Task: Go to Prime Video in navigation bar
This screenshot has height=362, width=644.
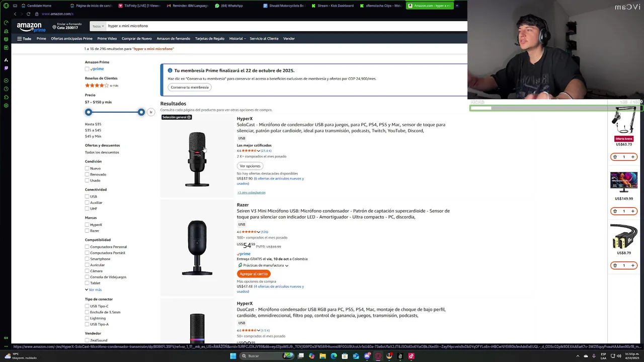Action: [107, 39]
